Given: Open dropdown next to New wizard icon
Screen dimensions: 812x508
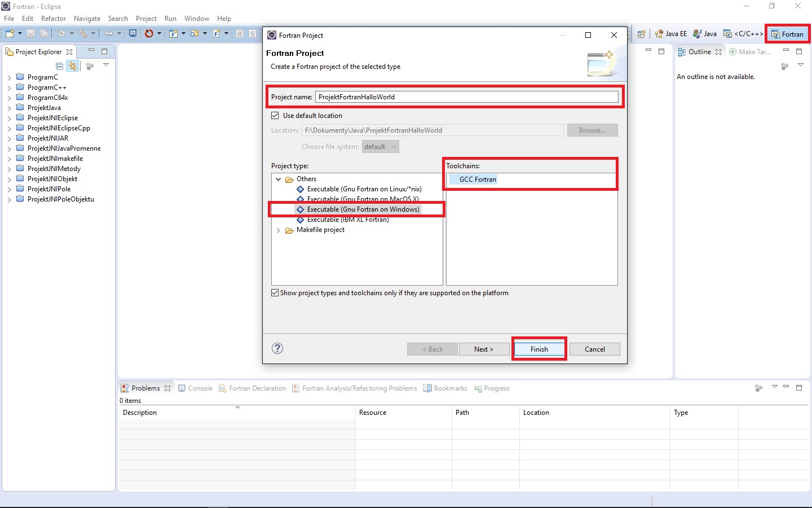Looking at the screenshot, I should (x=20, y=34).
